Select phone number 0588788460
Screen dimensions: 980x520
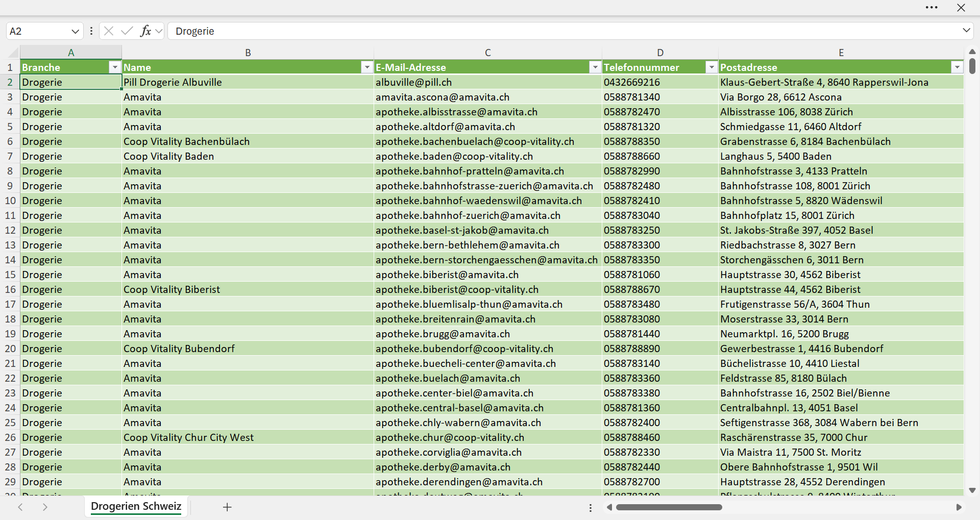click(660, 437)
